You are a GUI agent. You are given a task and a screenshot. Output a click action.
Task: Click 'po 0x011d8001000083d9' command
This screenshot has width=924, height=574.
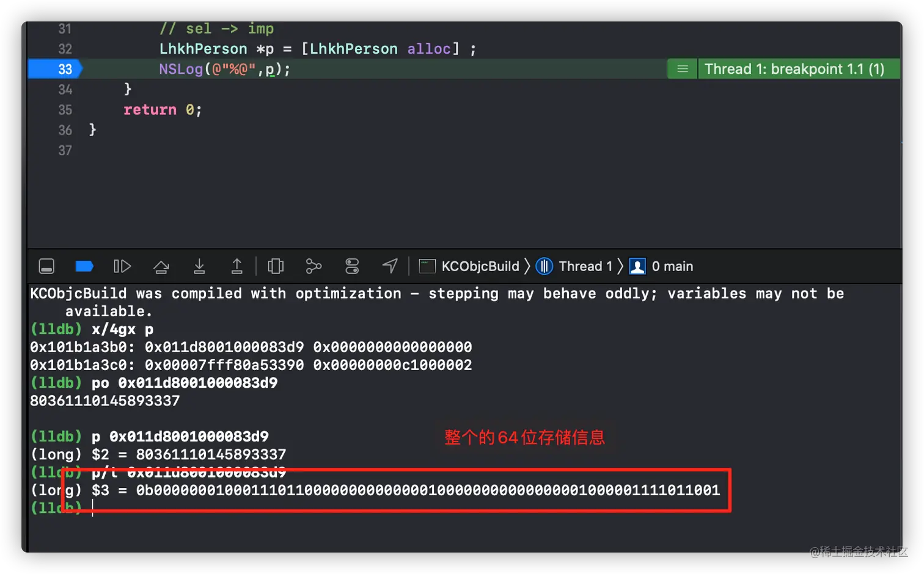point(185,383)
